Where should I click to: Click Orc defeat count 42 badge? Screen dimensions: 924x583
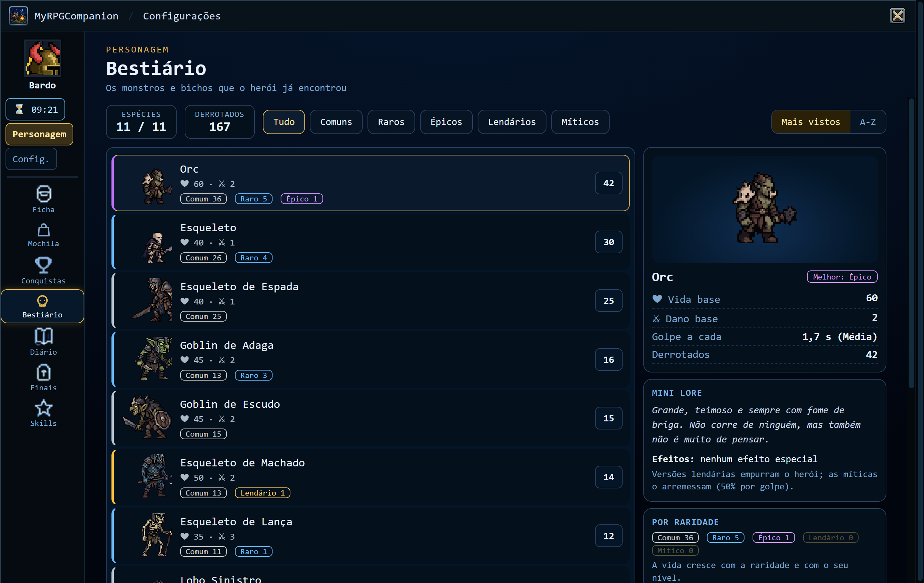pyautogui.click(x=608, y=183)
